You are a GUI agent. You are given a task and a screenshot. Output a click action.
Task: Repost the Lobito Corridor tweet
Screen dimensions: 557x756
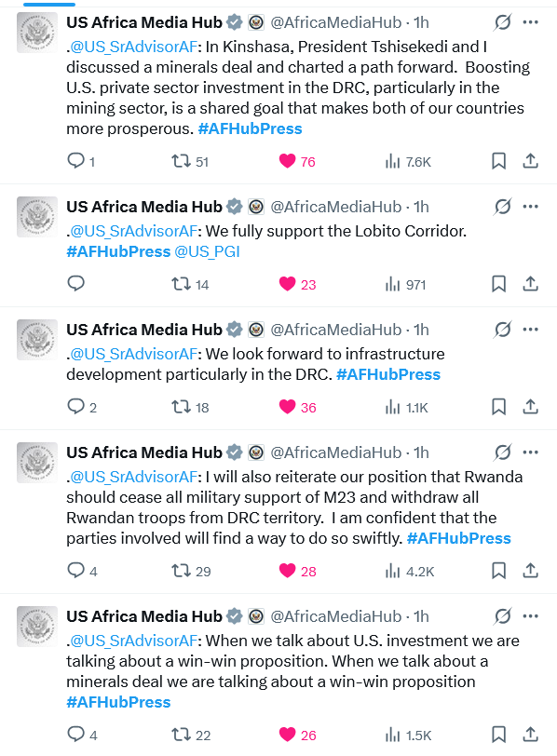click(182, 284)
